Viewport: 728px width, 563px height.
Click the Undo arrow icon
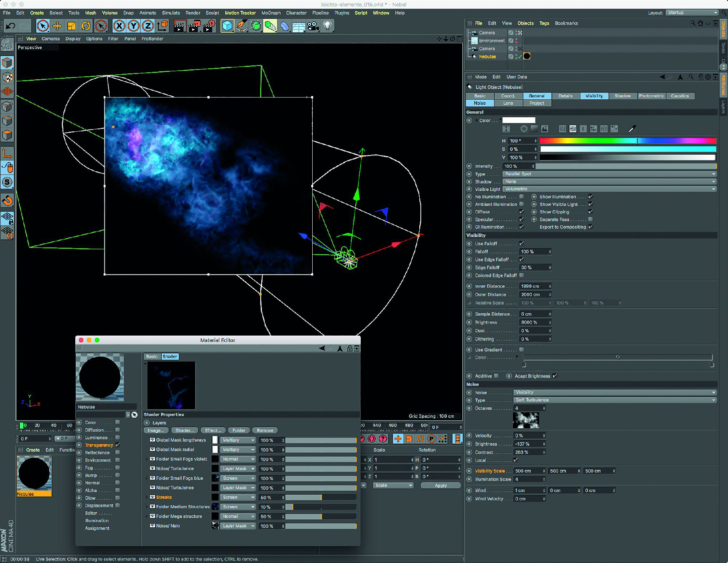point(11,26)
